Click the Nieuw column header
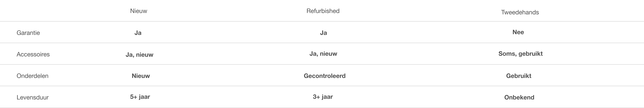 139,11
